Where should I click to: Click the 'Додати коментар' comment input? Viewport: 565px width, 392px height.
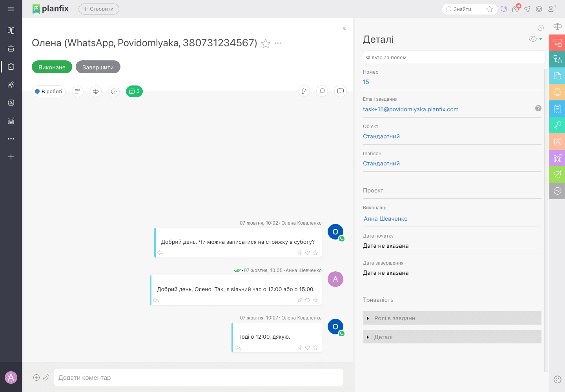199,377
